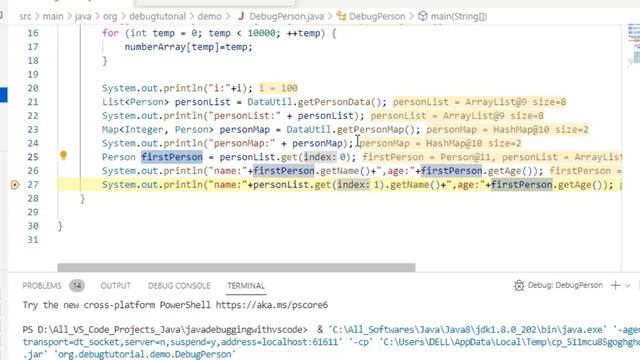Click the main breadcrumb segment
This screenshot has height=360, width=640.
[x=53, y=16]
